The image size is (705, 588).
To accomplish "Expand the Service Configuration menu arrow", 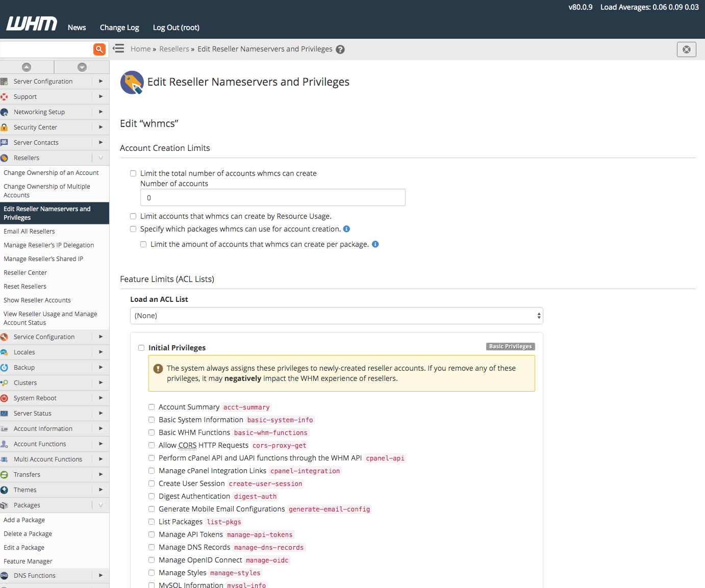I will pos(100,337).
